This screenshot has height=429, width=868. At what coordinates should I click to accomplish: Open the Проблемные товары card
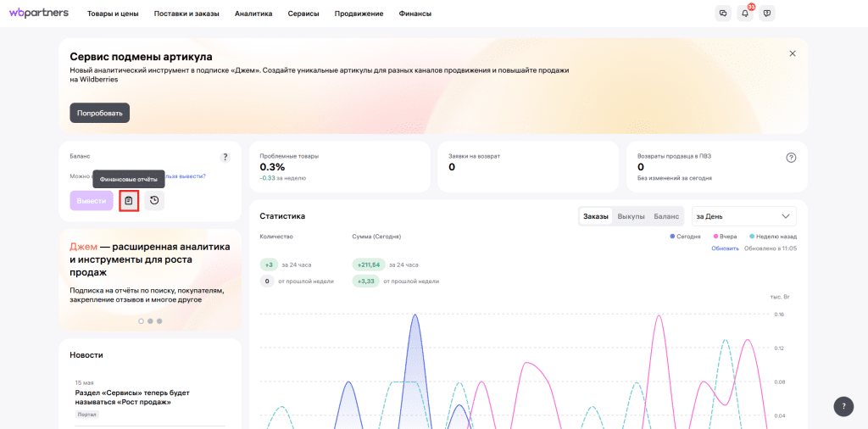coord(340,167)
